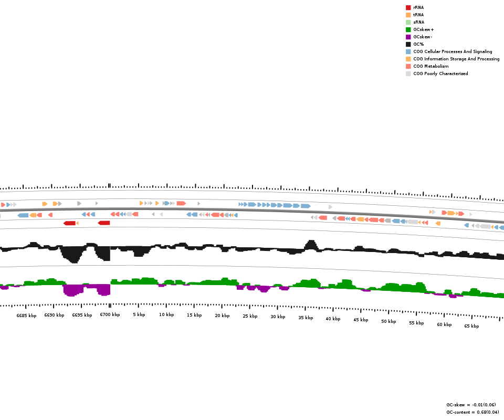Click the GC content peak near 35 kbp

[x=311, y=245]
